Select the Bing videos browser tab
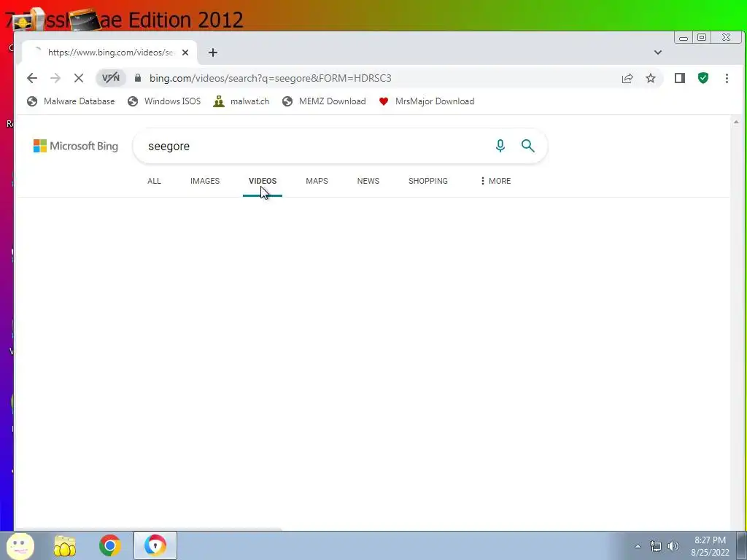747x560 pixels. [109, 52]
